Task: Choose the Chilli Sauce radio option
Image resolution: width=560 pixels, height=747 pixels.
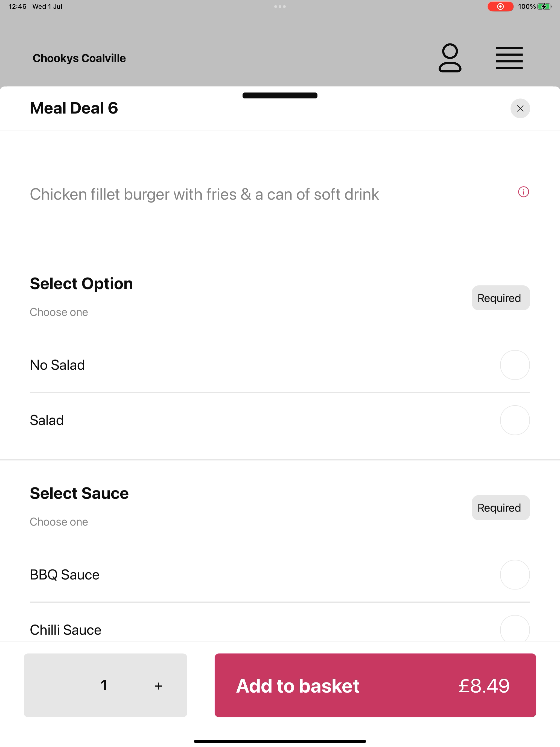Action: (x=515, y=629)
